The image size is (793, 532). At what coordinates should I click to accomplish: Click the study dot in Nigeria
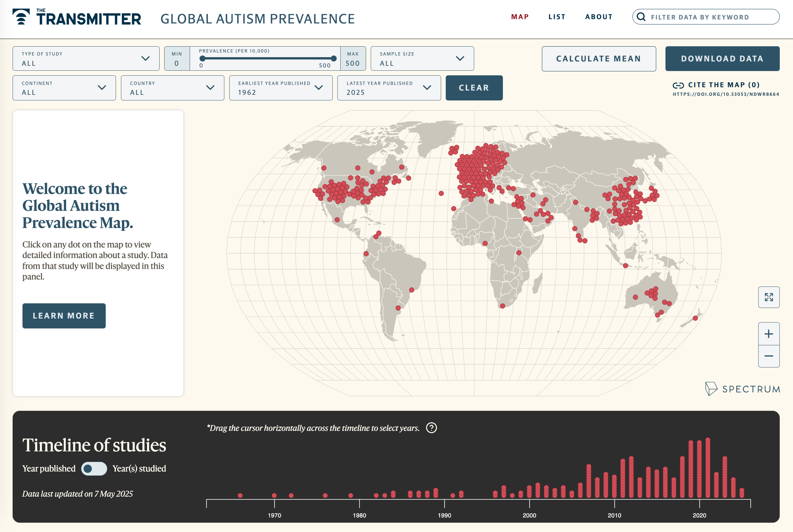pyautogui.click(x=485, y=243)
